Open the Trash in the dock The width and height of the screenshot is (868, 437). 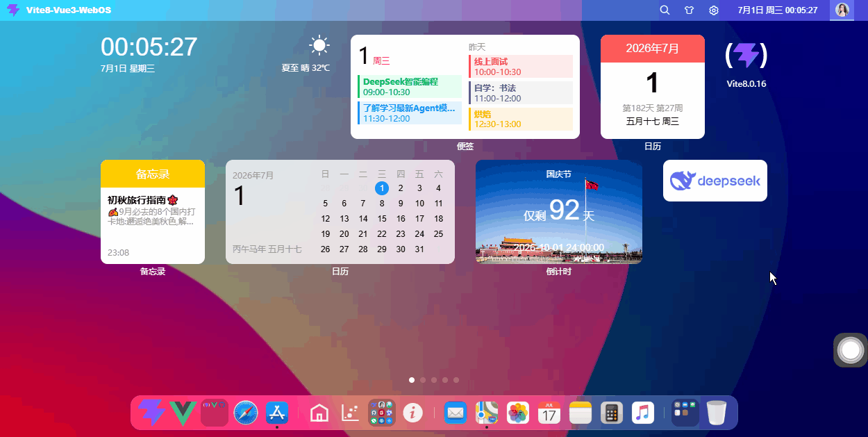click(717, 413)
